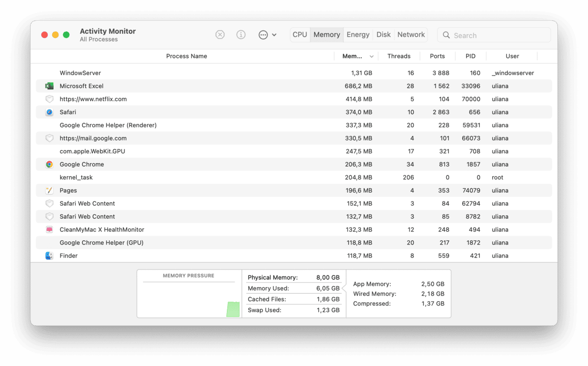
Task: Click shield icon of Safari Web Content 152,1 MB
Action: [49, 204]
